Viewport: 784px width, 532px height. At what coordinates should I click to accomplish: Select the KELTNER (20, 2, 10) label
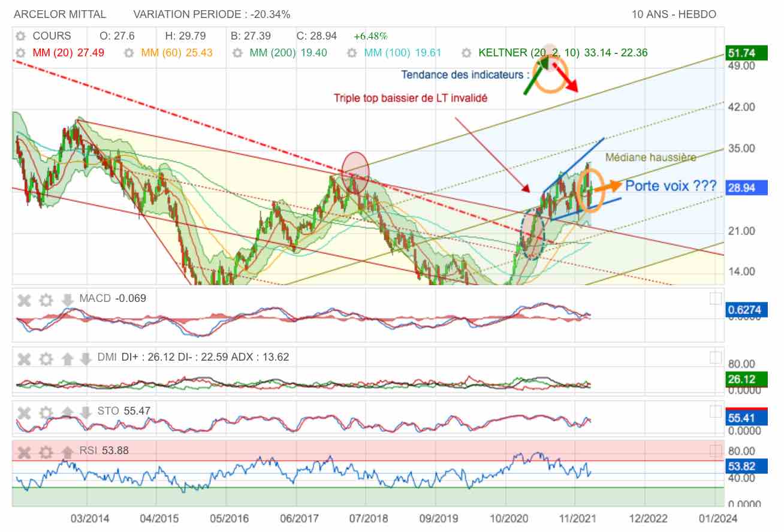pyautogui.click(x=529, y=53)
